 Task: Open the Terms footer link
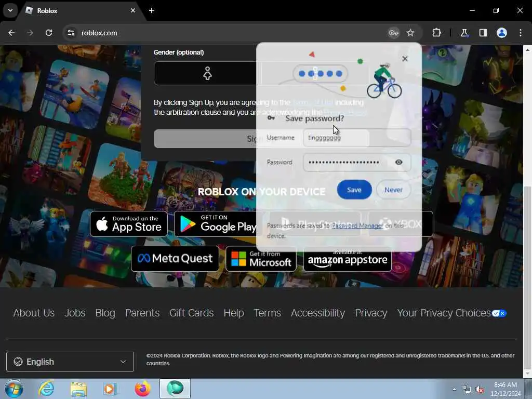(x=268, y=313)
